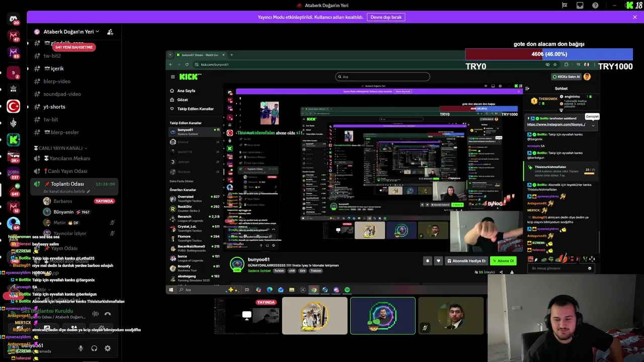Viewport: 644px width, 362px height.
Task: Open the tw-bit channel
Action: coord(75,120)
